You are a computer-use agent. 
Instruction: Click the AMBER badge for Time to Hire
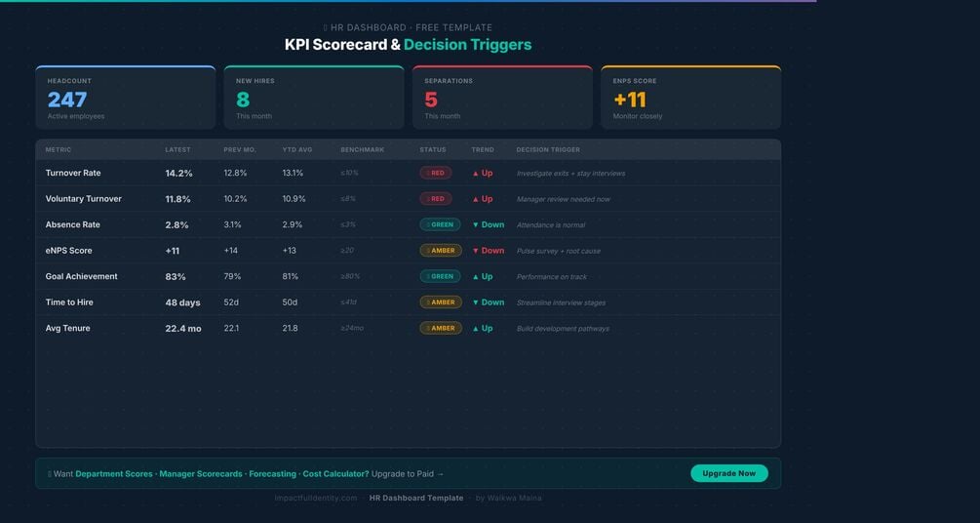tap(441, 302)
